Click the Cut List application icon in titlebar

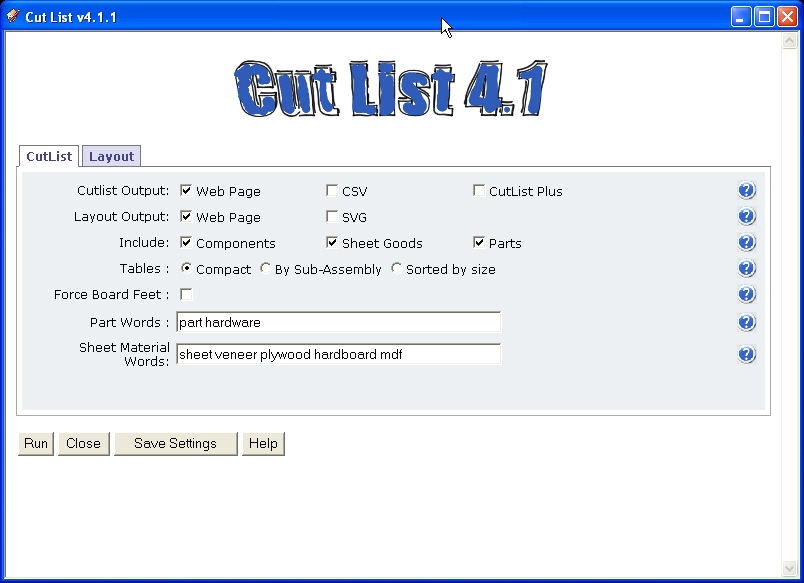(12, 14)
